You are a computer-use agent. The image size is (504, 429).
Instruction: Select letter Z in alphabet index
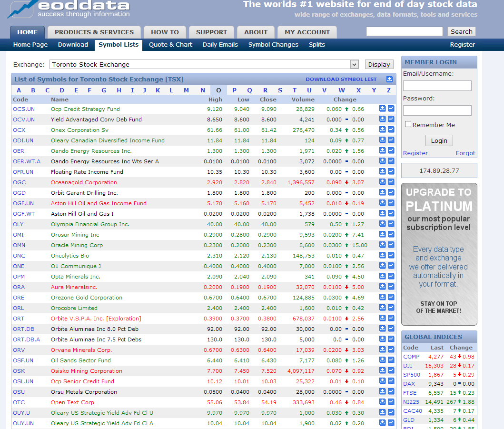pos(389,90)
